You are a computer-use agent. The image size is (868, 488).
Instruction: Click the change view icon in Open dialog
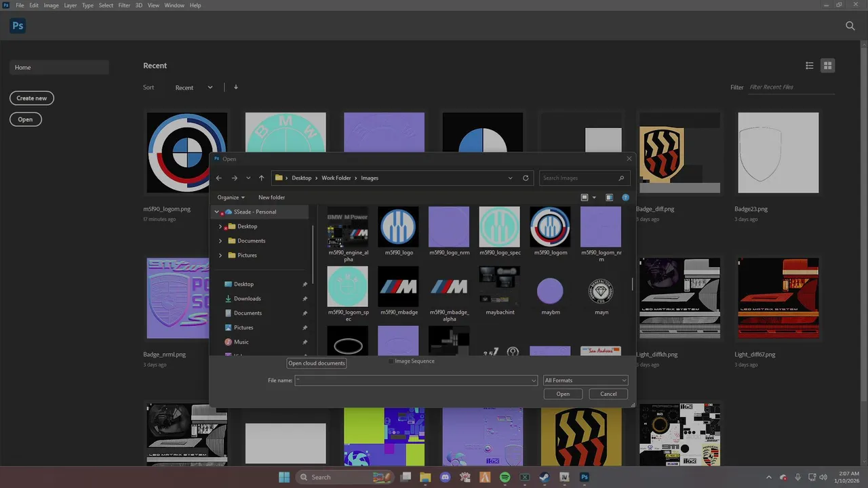click(585, 197)
